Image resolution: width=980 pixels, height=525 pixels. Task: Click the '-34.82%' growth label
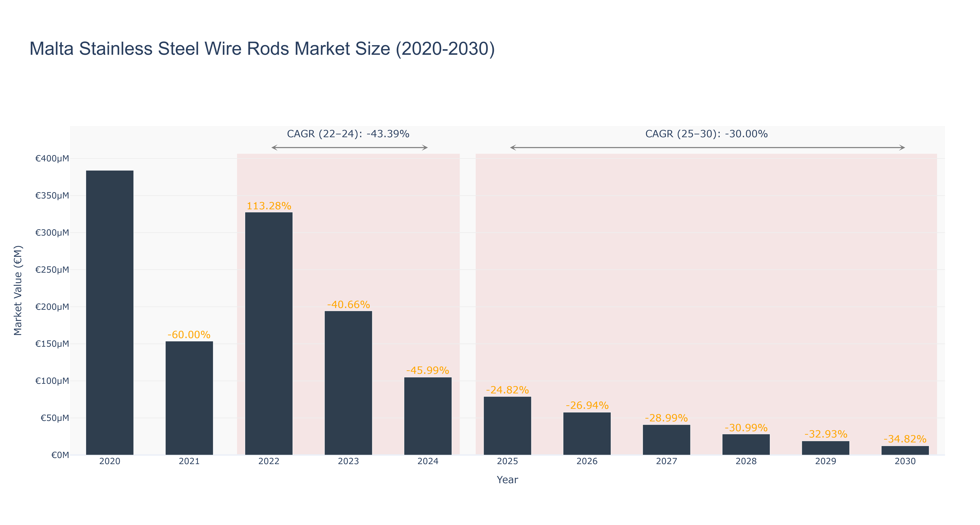tap(905, 439)
